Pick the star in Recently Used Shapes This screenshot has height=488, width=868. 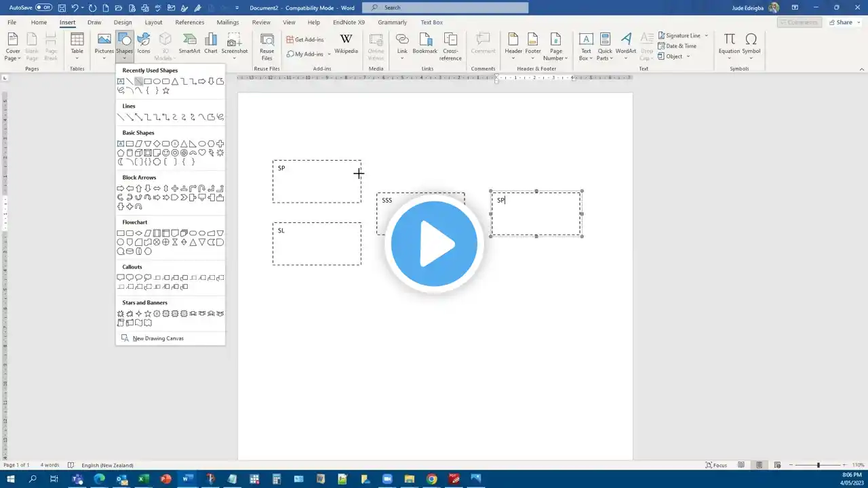coord(166,90)
